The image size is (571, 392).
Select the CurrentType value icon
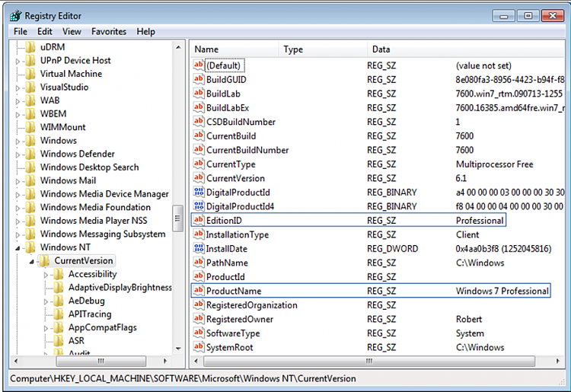(x=199, y=164)
